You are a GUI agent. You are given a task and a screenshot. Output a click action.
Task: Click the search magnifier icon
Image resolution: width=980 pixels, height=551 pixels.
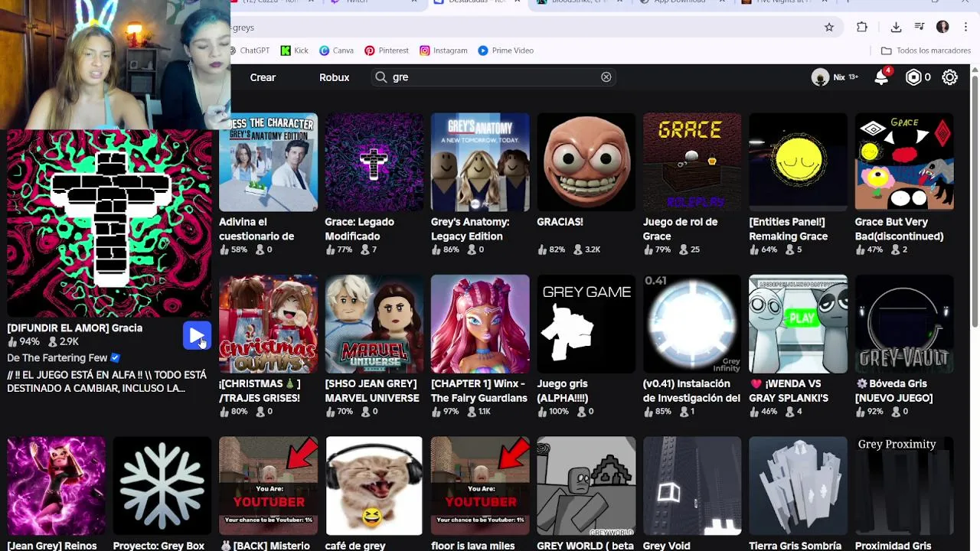[x=381, y=77]
